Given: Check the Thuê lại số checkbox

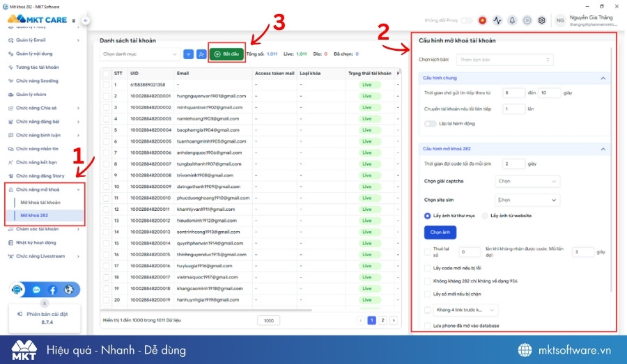Looking at the screenshot, I should coord(428,252).
